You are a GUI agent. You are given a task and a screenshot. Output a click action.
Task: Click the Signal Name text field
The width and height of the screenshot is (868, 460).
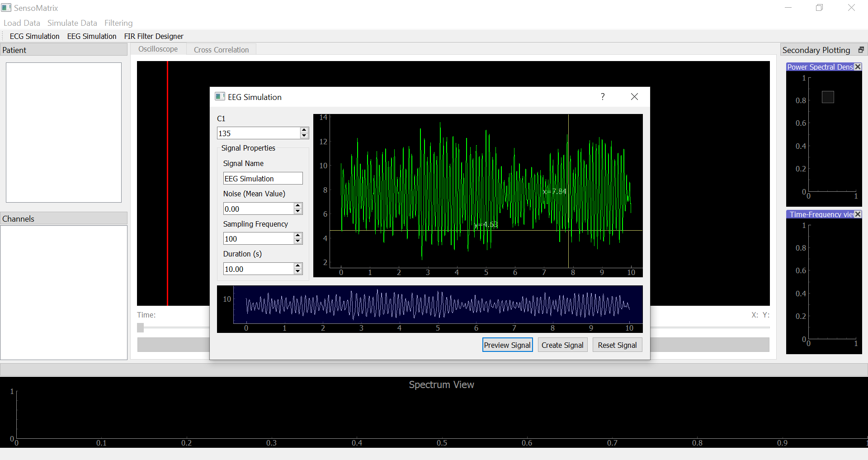[263, 178]
